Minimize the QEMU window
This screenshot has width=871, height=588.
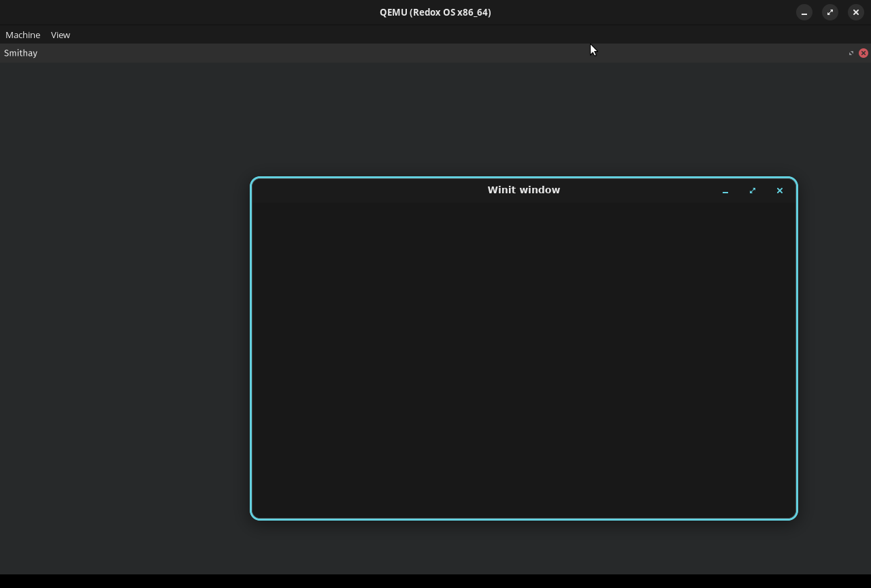804,12
